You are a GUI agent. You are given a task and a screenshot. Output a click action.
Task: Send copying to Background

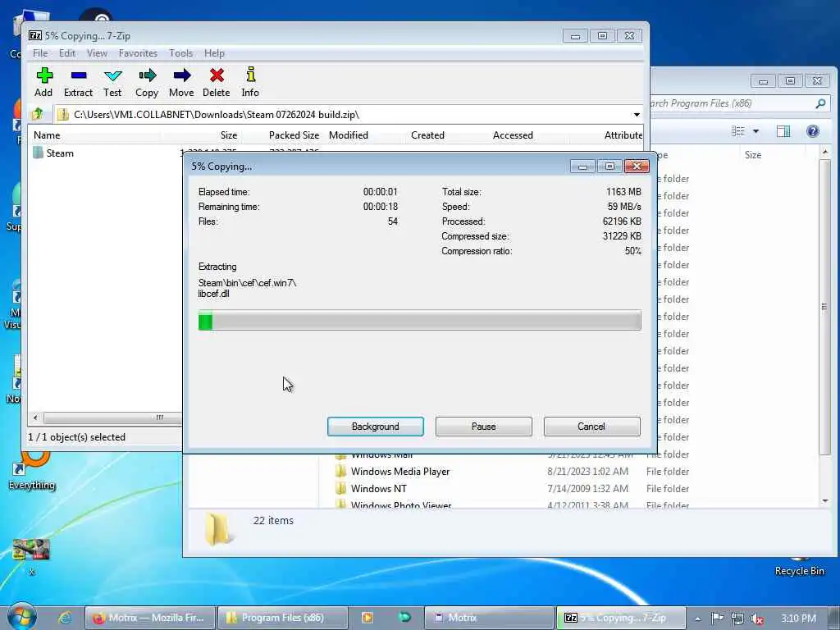376,427
